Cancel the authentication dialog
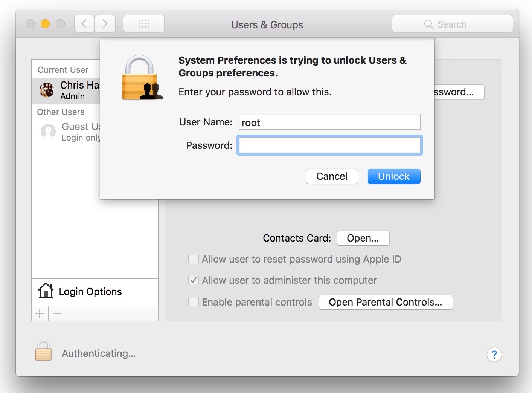The image size is (532, 393). coord(332,176)
